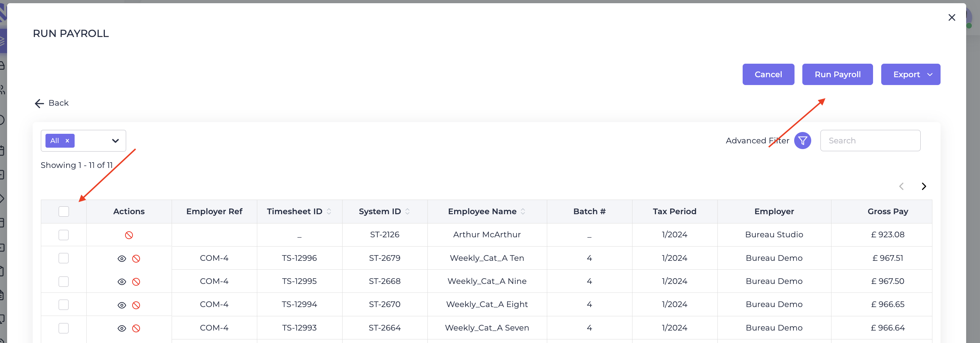Click the exclude icon for Weekly_Cat_A Ten

point(136,259)
